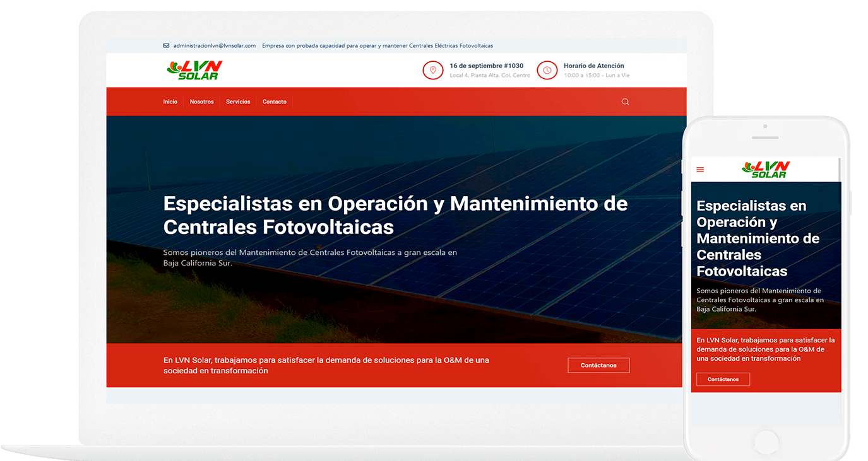
Task: Click the envelope icon in the top bar
Action: point(166,45)
